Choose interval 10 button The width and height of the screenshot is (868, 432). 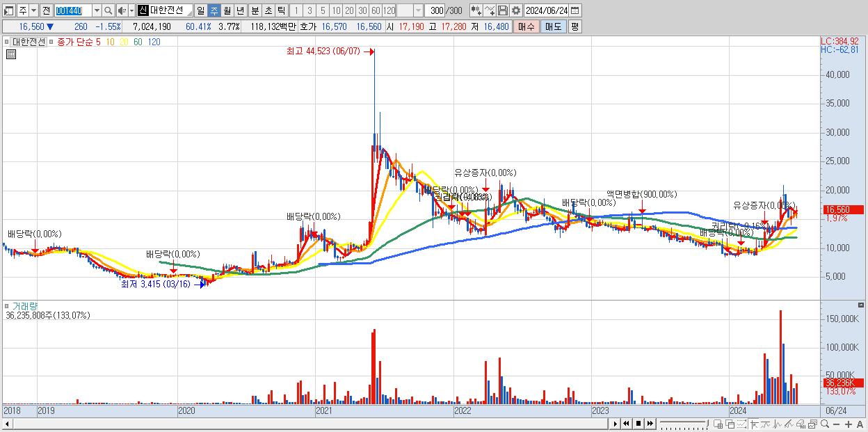click(x=336, y=10)
